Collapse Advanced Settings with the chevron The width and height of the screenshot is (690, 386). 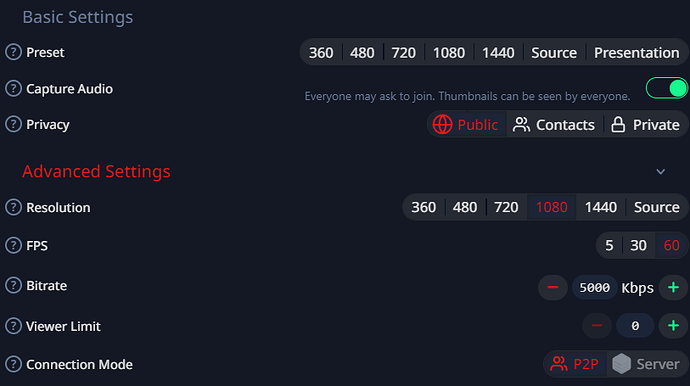pos(661,172)
